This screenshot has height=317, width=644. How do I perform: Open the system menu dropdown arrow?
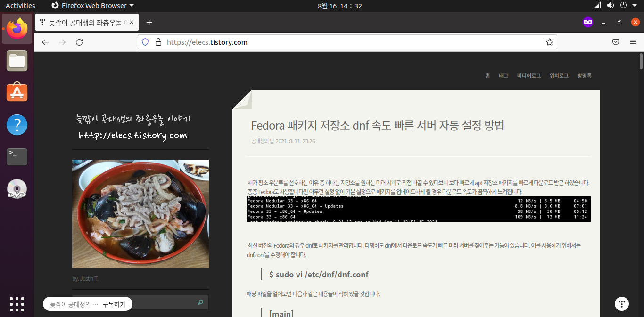(635, 6)
